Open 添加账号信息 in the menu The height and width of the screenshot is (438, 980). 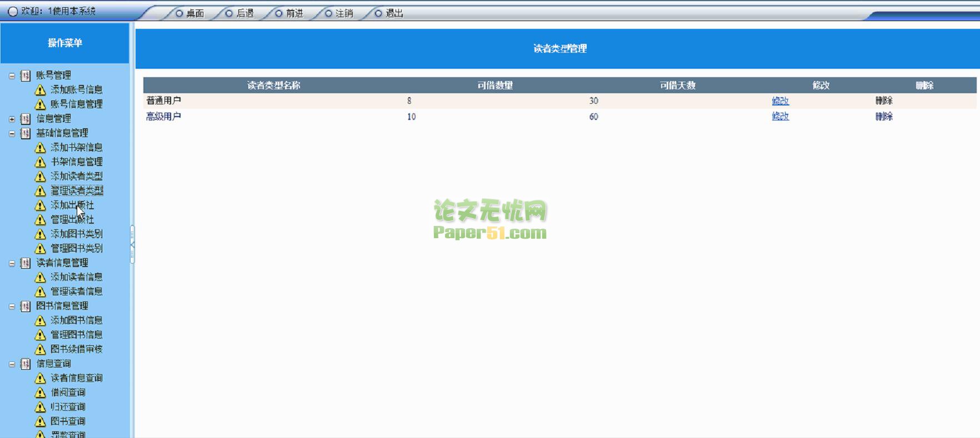pyautogui.click(x=77, y=89)
